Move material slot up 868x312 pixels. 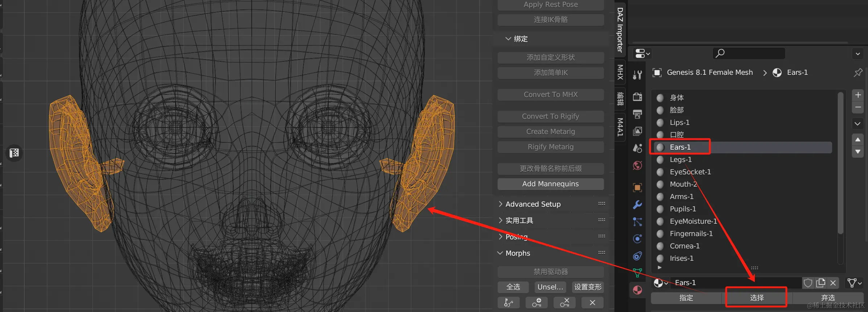pyautogui.click(x=858, y=139)
